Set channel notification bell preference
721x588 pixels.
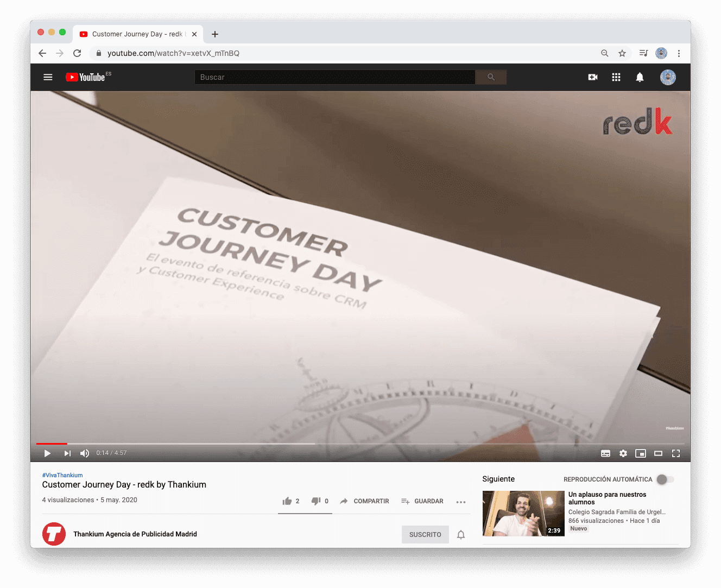pos(461,535)
